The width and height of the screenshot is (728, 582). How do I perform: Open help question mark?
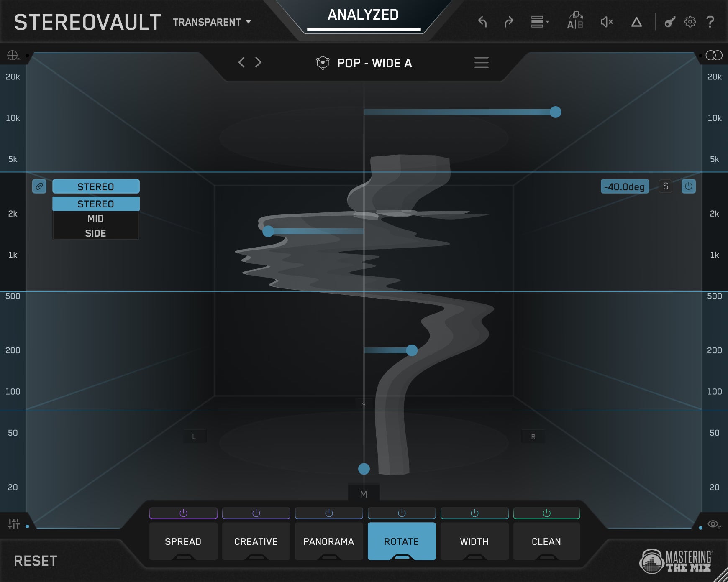click(x=710, y=22)
